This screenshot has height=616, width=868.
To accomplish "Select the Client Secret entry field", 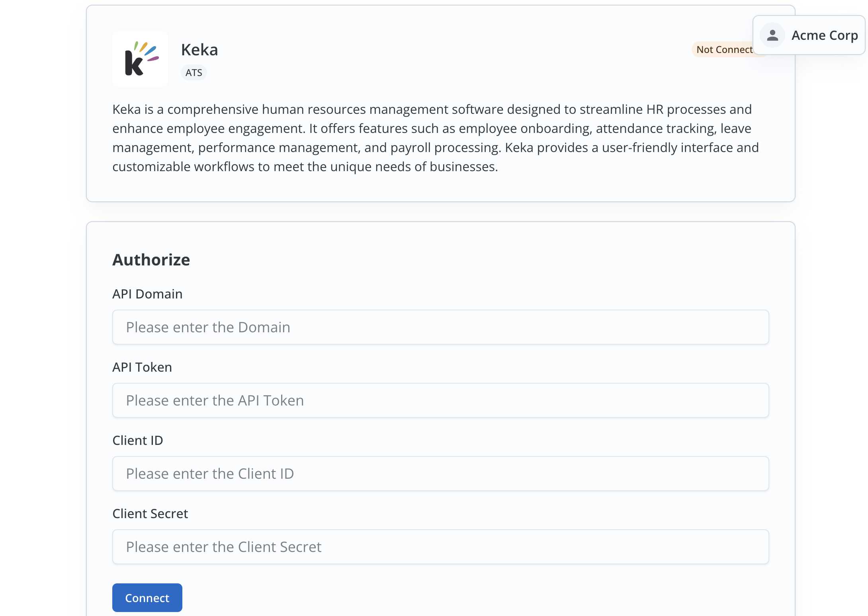I will [x=440, y=547].
